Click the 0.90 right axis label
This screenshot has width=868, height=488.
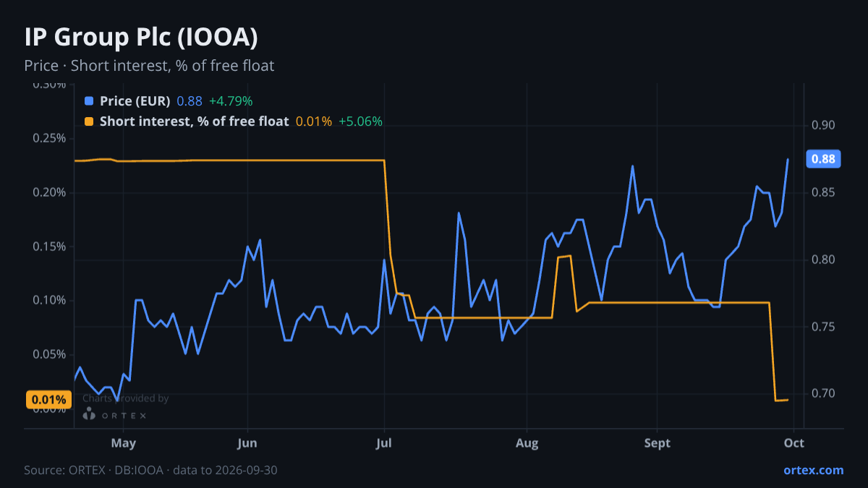823,126
